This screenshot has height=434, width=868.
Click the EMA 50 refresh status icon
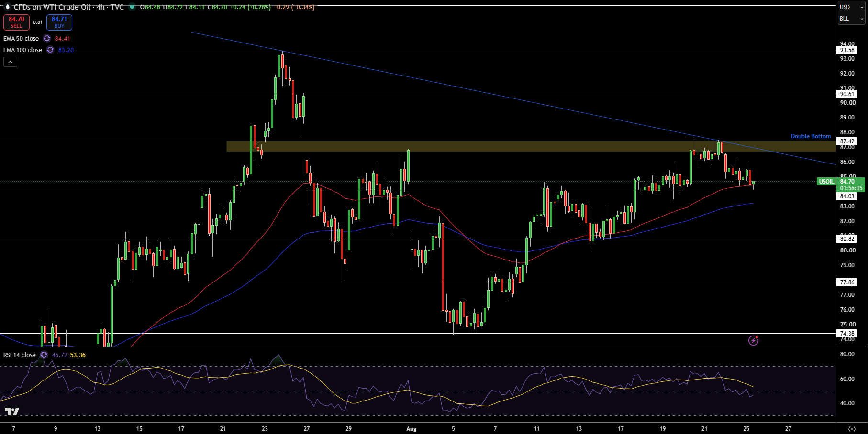click(47, 39)
